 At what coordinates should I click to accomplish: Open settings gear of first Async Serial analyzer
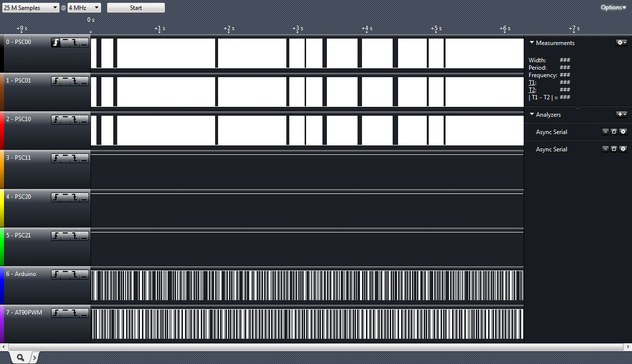(x=623, y=132)
